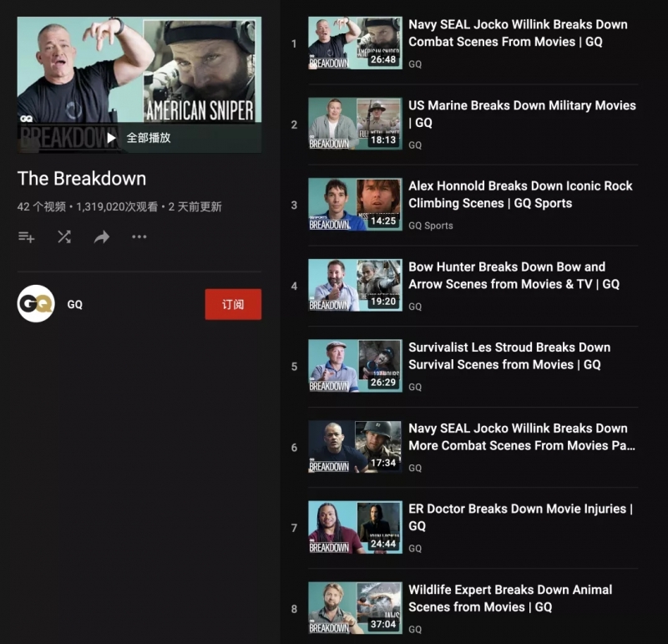This screenshot has height=644, width=668.
Task: Open title 'Navy SEAL Jocko Willink Breaks Down Combat Scenes From Movies'
Action: pos(518,33)
